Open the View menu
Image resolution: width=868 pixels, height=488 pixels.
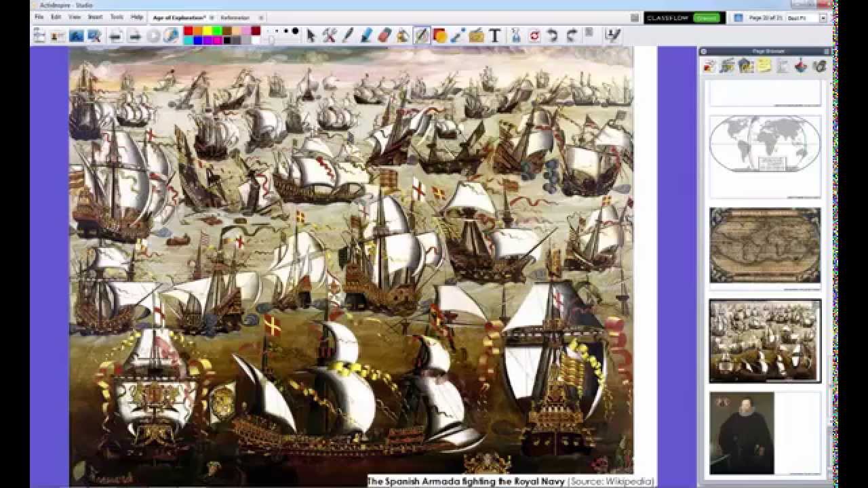coord(75,17)
